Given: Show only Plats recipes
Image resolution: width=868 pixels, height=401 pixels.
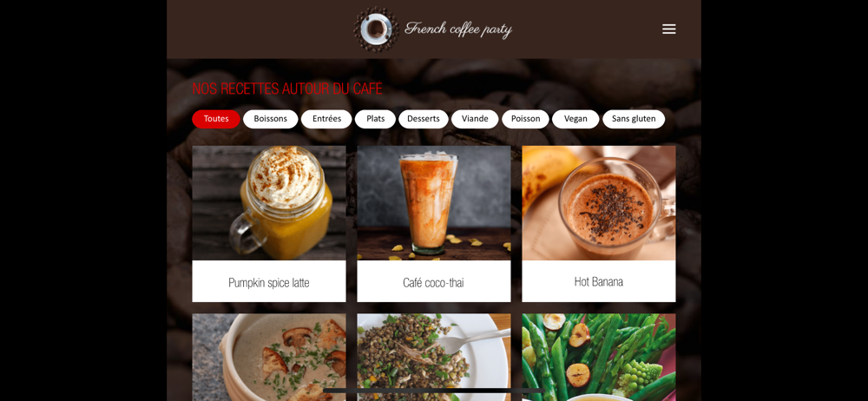Looking at the screenshot, I should (x=375, y=119).
